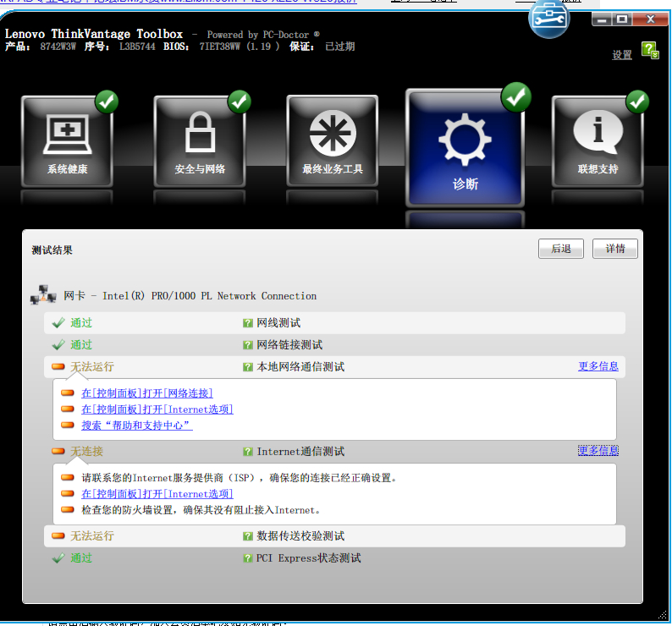
Task: Close the ThinkVantage Toolbox window
Action: tap(650, 19)
